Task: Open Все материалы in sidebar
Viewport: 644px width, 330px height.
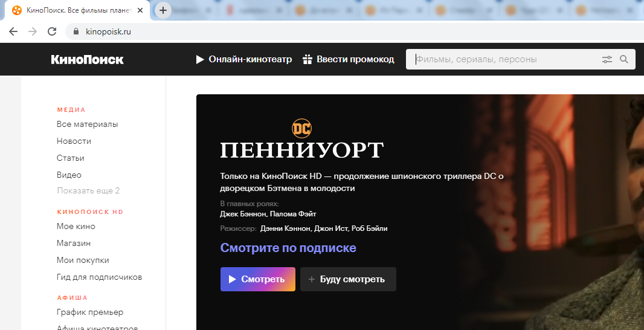Action: 88,124
